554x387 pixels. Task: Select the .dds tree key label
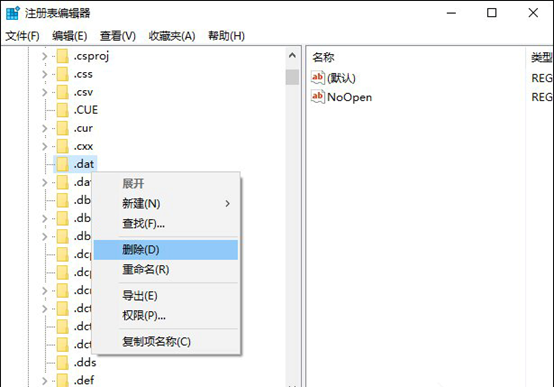click(x=85, y=362)
